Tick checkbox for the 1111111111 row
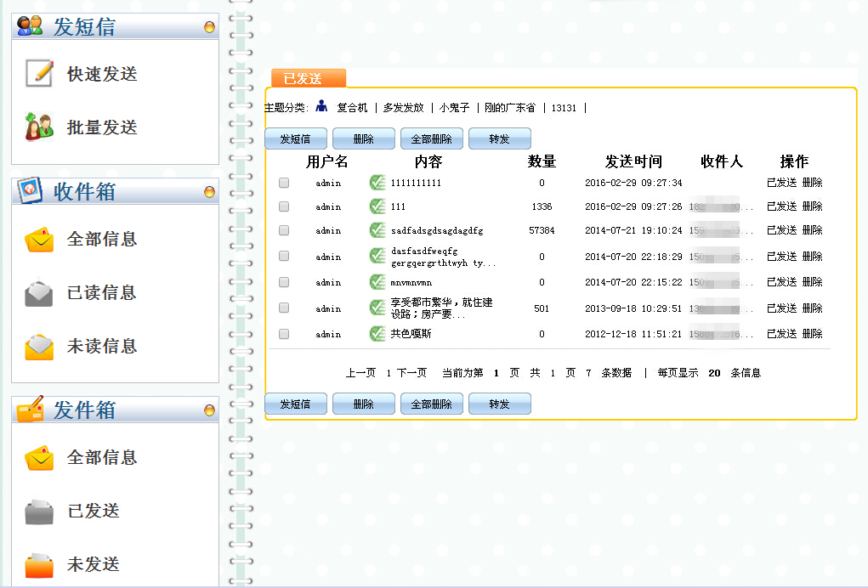The width and height of the screenshot is (868, 588). 284,183
